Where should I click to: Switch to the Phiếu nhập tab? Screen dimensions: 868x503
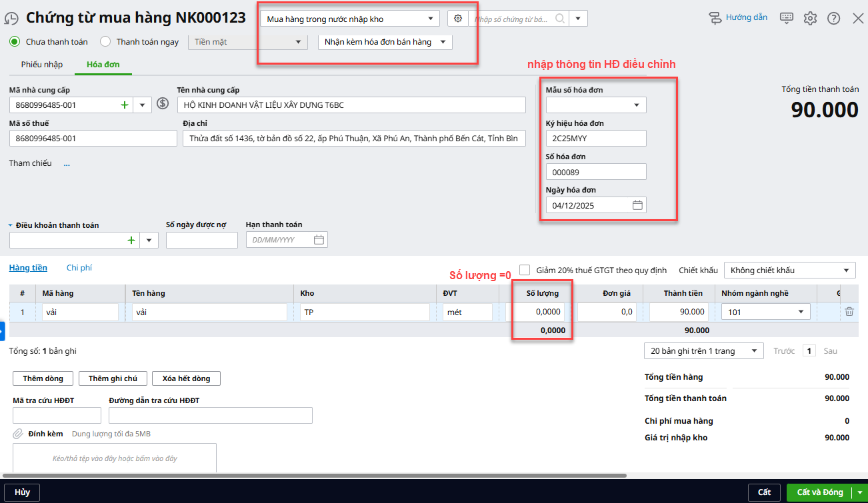pyautogui.click(x=41, y=65)
